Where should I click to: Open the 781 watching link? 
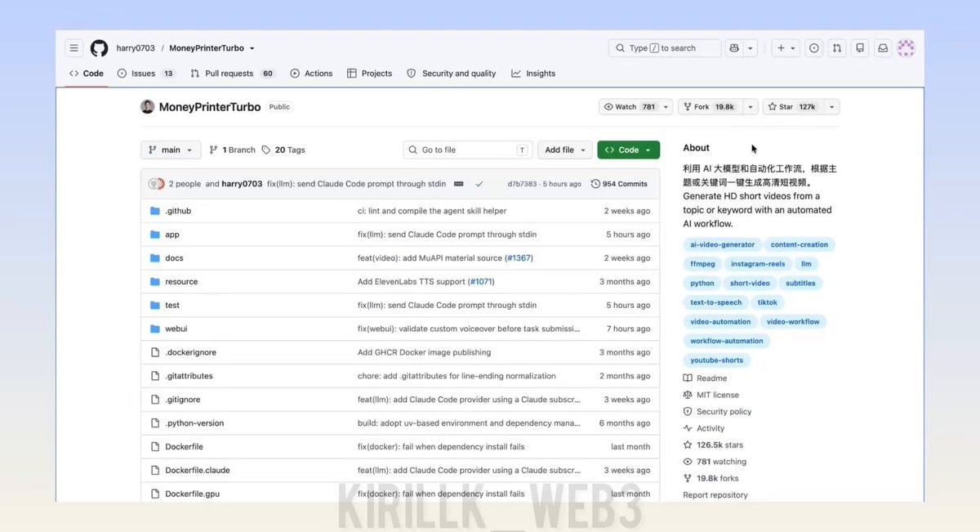(x=715, y=462)
